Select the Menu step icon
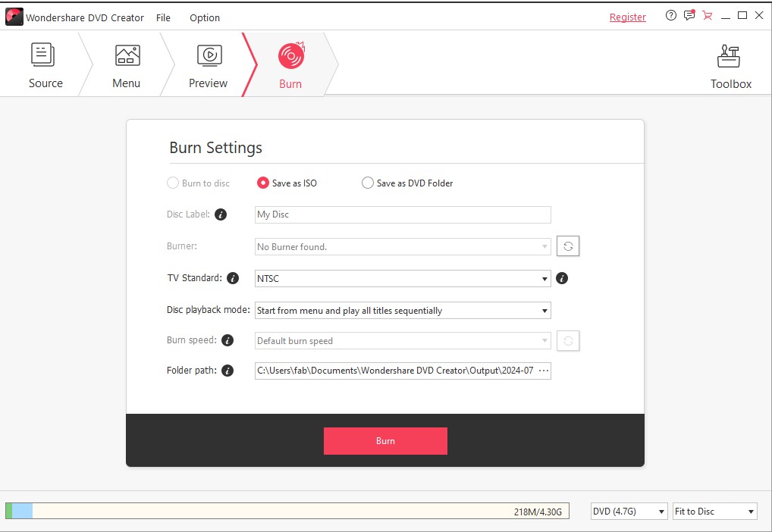Image resolution: width=772 pixels, height=532 pixels. point(126,64)
